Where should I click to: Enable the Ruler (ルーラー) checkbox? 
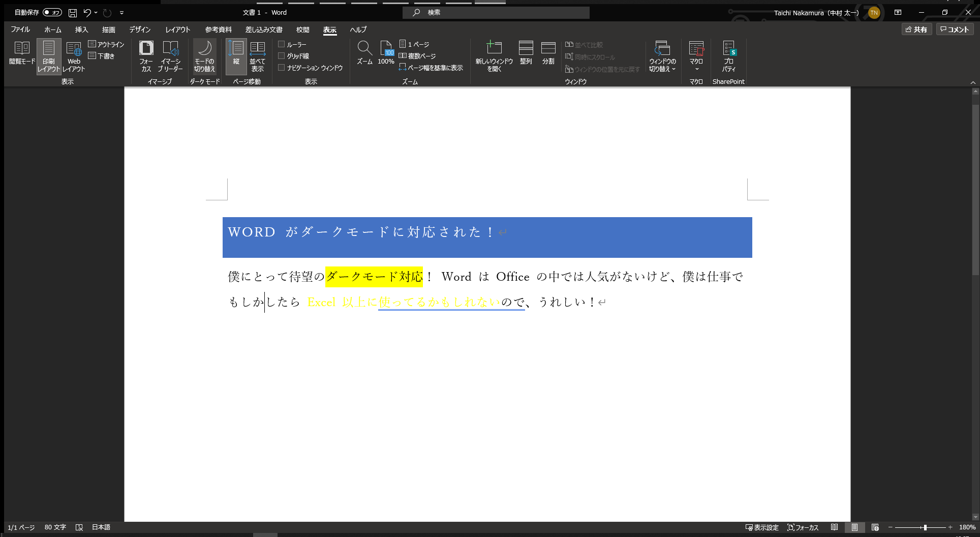point(281,44)
